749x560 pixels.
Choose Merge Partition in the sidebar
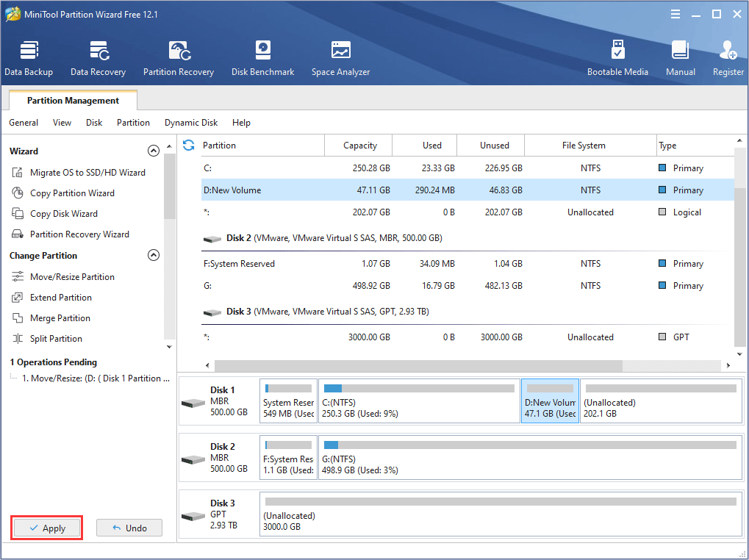[x=60, y=318]
